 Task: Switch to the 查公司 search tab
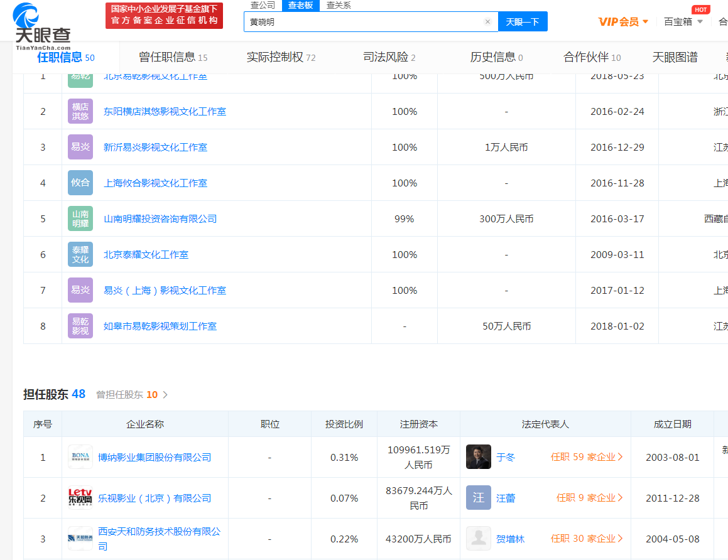263,5
